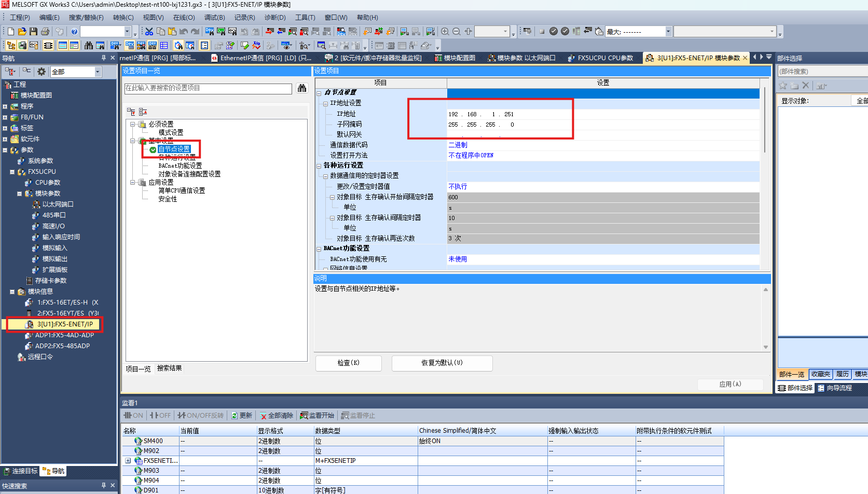
Task: Collapse 各种运行设置 section in settings grid
Action: click(319, 166)
